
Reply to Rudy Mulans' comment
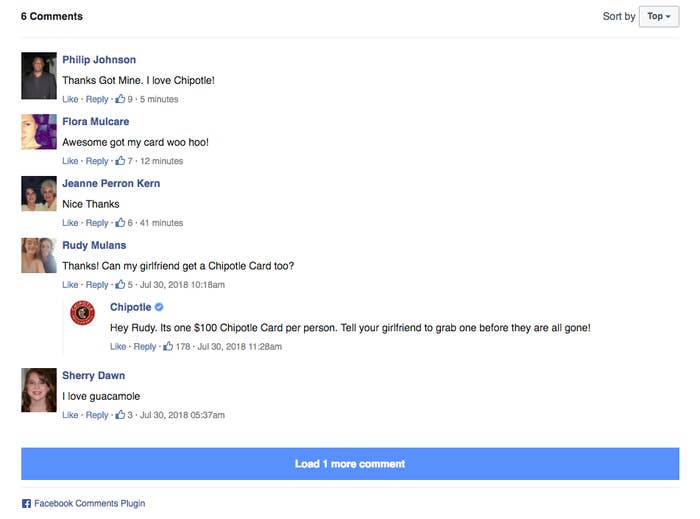pyautogui.click(x=97, y=284)
